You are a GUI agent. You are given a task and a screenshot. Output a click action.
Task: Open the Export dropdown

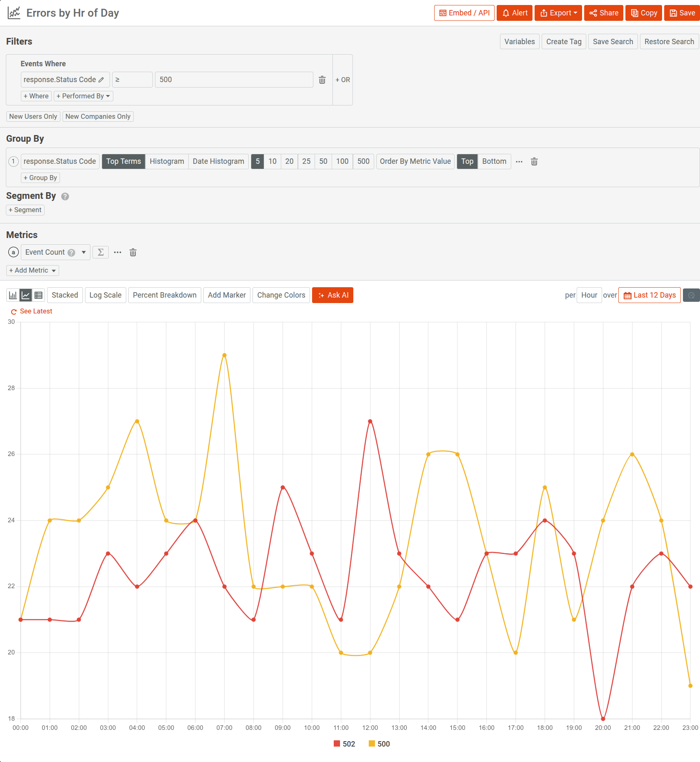point(558,13)
